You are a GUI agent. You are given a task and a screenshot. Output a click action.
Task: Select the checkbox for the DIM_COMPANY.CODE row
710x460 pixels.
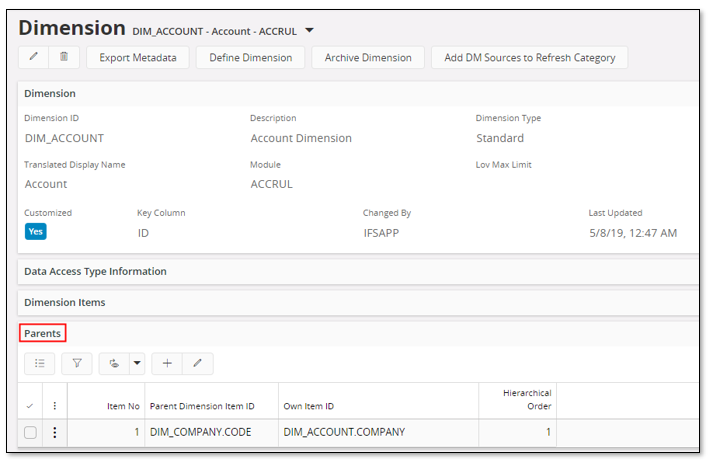pos(30,433)
